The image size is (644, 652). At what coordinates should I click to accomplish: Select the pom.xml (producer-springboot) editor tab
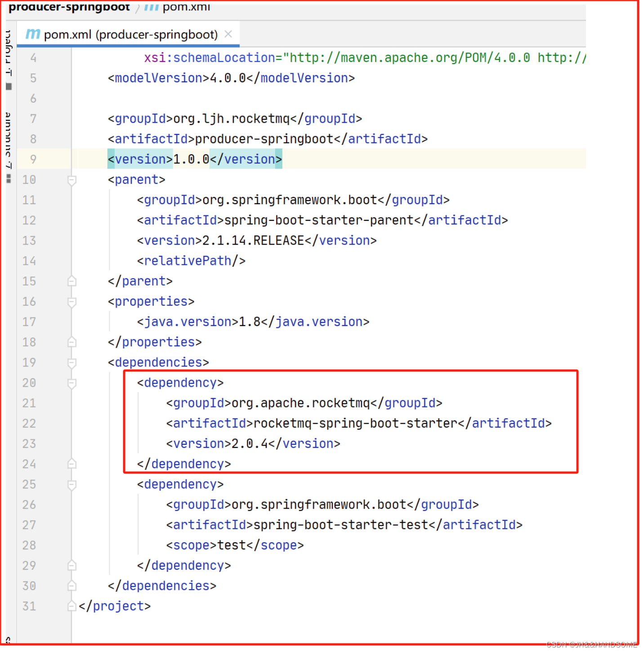tap(128, 34)
